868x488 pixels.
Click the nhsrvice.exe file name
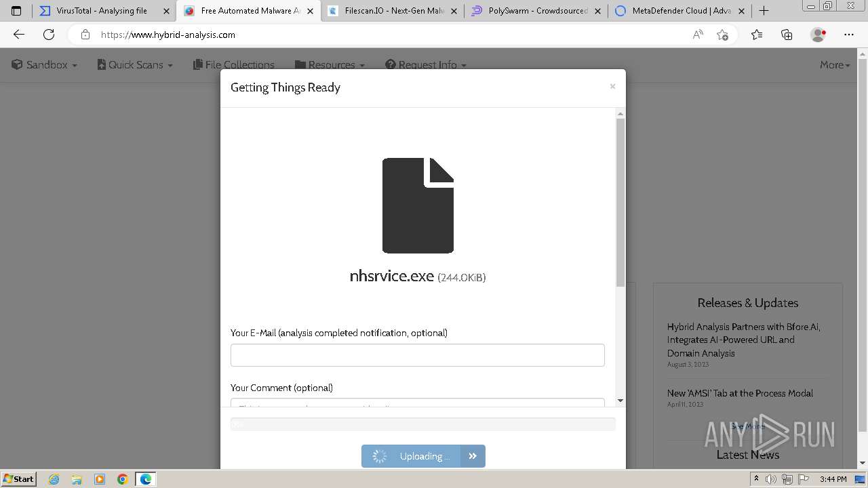pos(391,276)
